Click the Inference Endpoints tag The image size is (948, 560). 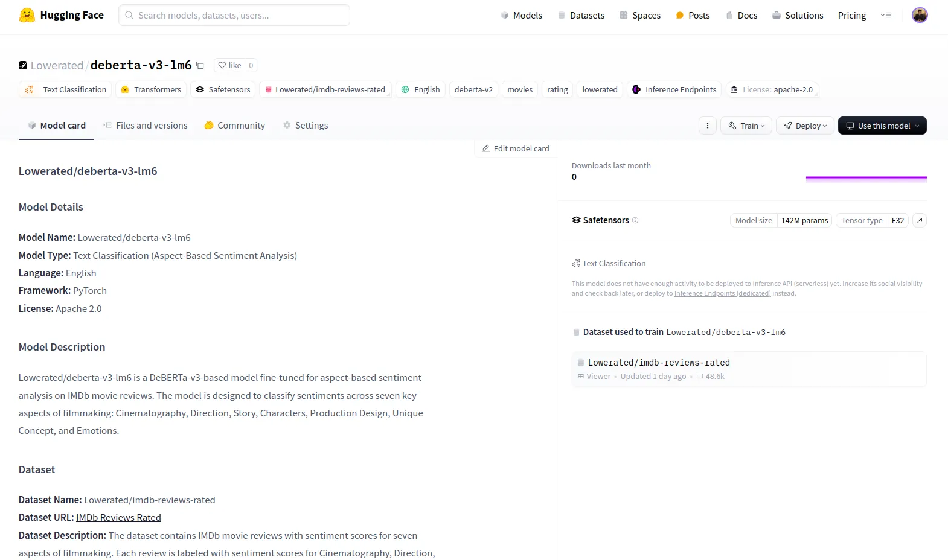point(674,89)
